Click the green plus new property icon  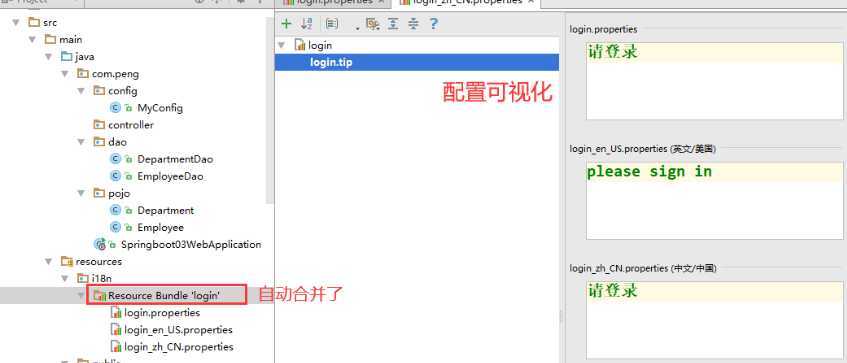point(286,24)
